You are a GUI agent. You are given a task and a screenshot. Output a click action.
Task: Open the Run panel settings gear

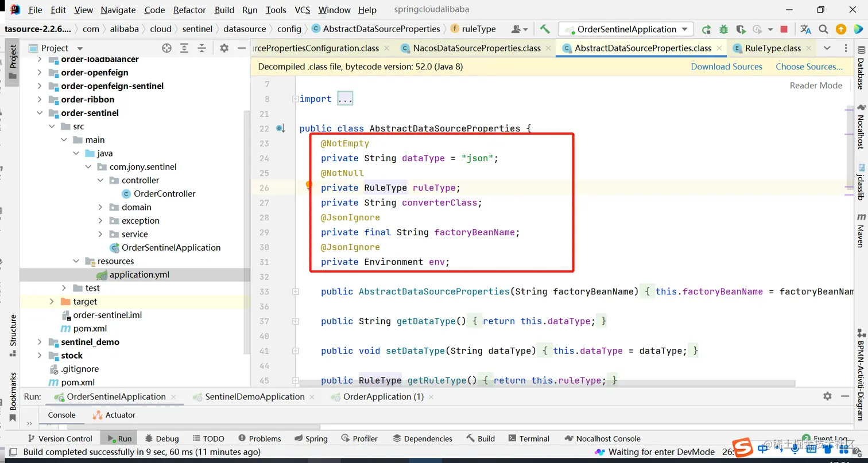point(827,396)
